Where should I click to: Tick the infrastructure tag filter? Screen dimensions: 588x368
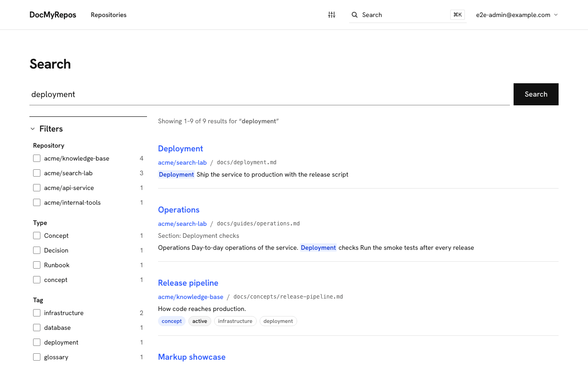coord(37,313)
